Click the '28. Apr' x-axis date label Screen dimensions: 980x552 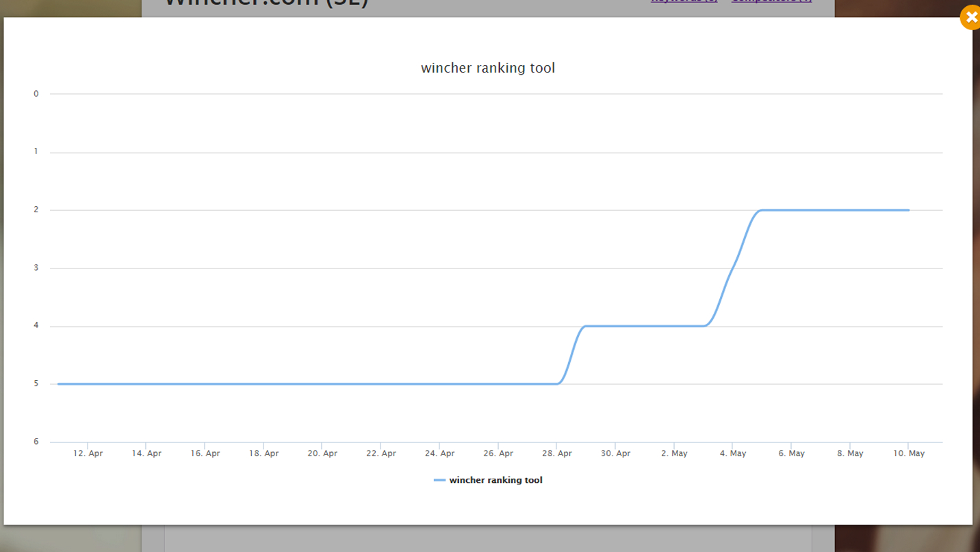click(x=557, y=453)
